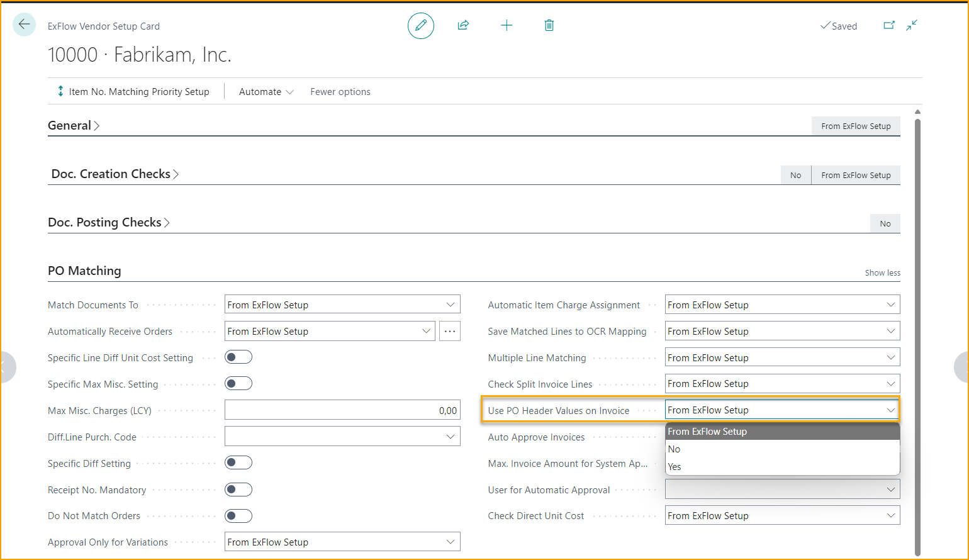Expand the General section

click(x=74, y=125)
